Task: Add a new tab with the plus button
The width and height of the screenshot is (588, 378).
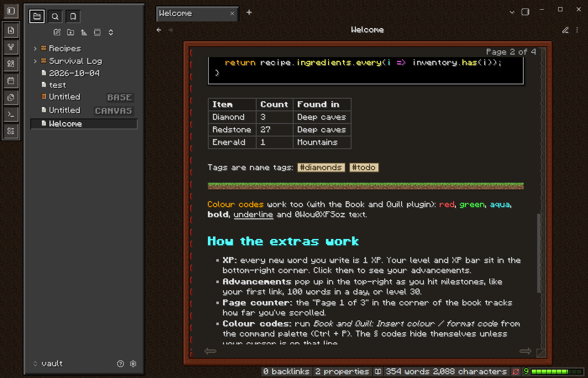Action: pyautogui.click(x=249, y=13)
